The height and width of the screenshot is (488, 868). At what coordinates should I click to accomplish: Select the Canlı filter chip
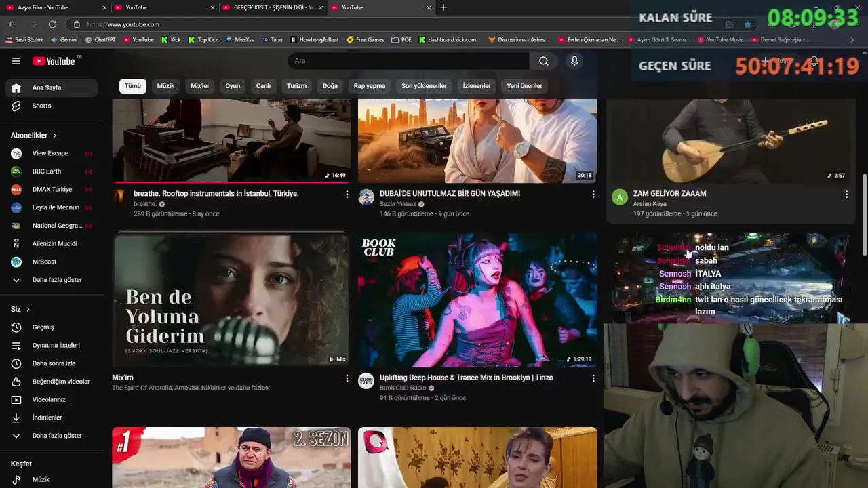263,86
